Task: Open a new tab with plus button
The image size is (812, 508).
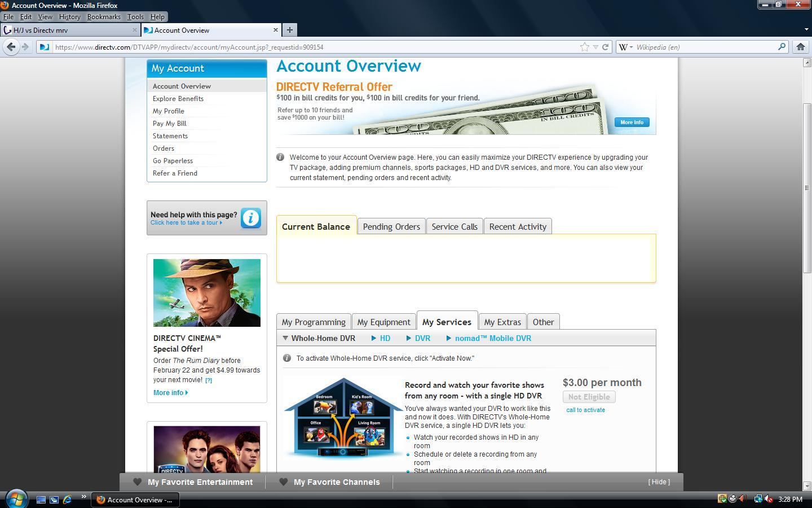Action: [x=289, y=30]
